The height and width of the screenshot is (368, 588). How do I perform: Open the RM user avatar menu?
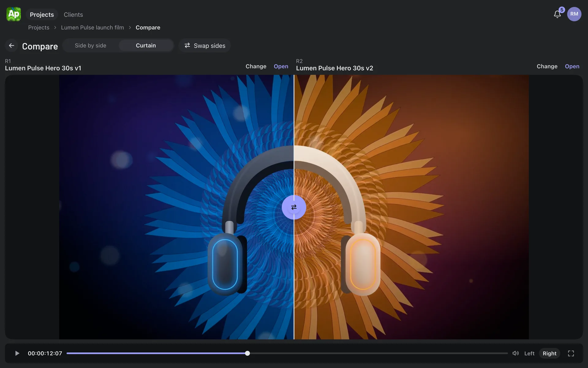point(574,14)
